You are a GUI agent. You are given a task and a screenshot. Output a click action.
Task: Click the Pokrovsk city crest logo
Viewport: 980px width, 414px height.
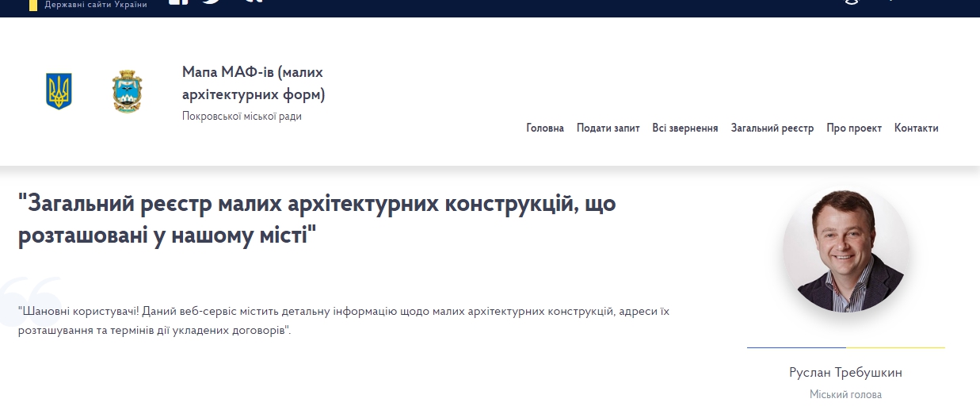[x=128, y=91]
